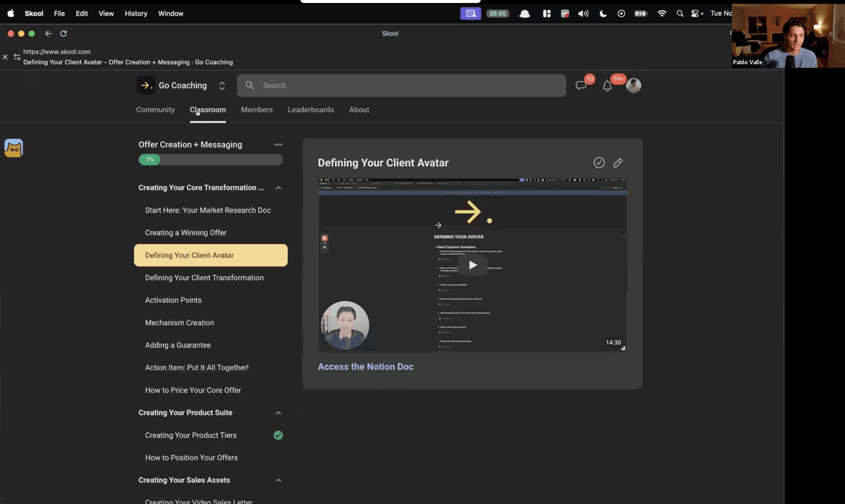Open Spotlight search in menu bar
The height and width of the screenshot is (504, 845).
point(679,13)
